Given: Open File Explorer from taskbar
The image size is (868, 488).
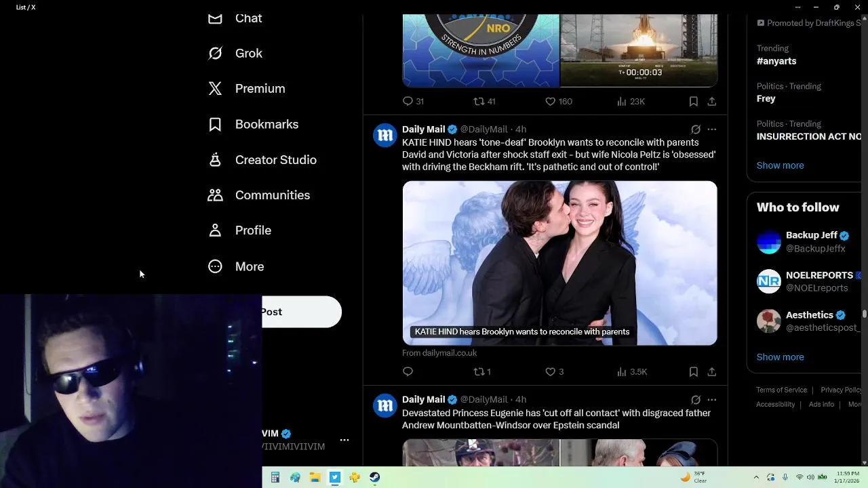Looking at the screenshot, I should [x=315, y=477].
